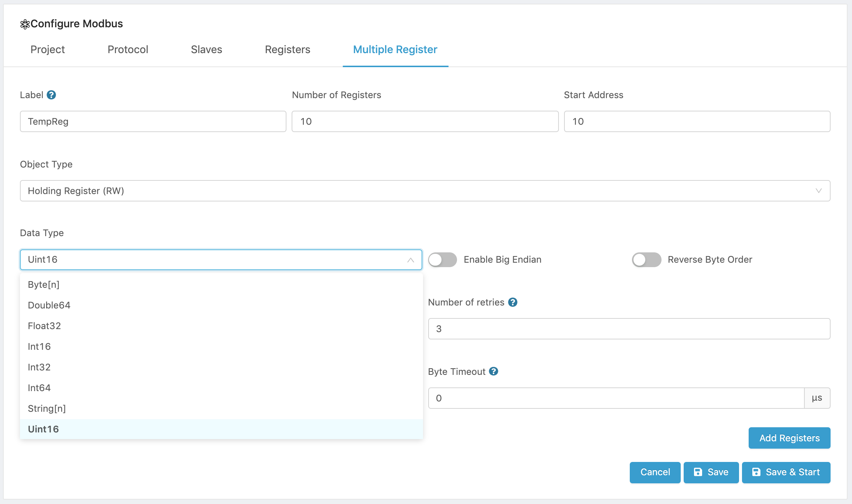The image size is (852, 504).
Task: Select Double64 data type option
Action: (221, 305)
